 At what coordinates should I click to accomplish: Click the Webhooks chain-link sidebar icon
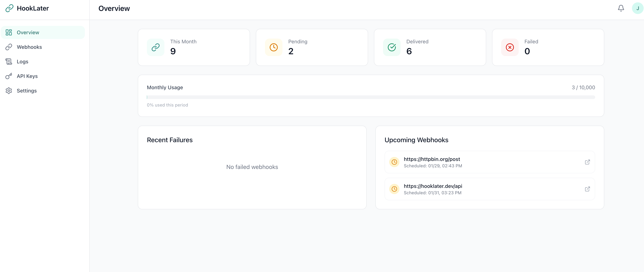pyautogui.click(x=9, y=47)
